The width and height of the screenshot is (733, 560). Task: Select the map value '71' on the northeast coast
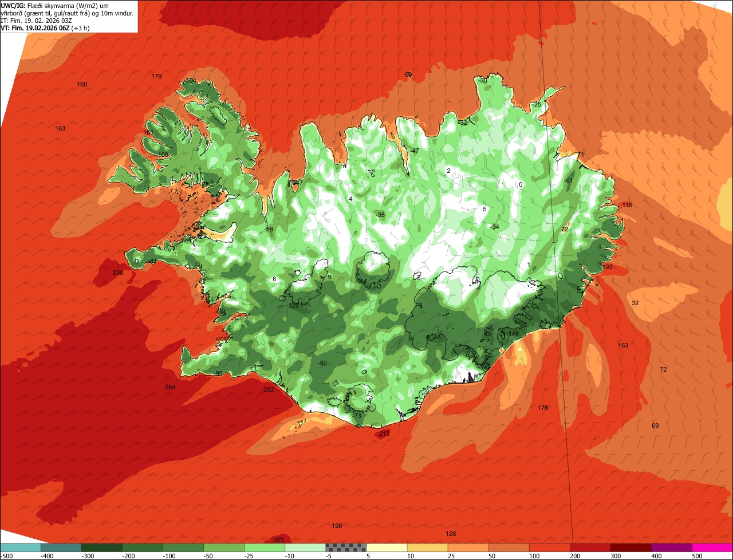coord(580,155)
